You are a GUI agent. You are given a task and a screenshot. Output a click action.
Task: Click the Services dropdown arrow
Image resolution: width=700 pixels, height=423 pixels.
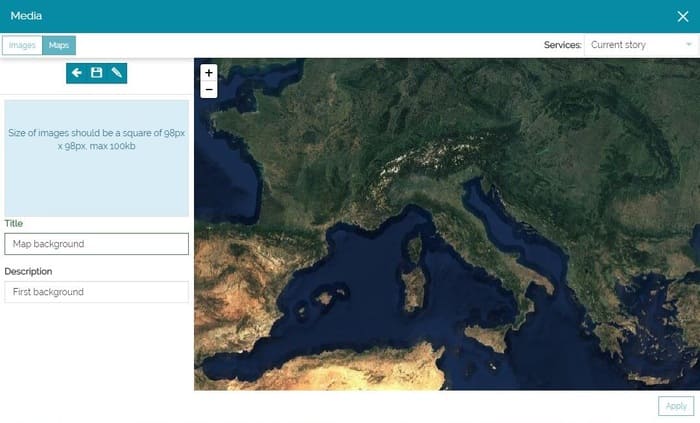point(688,45)
